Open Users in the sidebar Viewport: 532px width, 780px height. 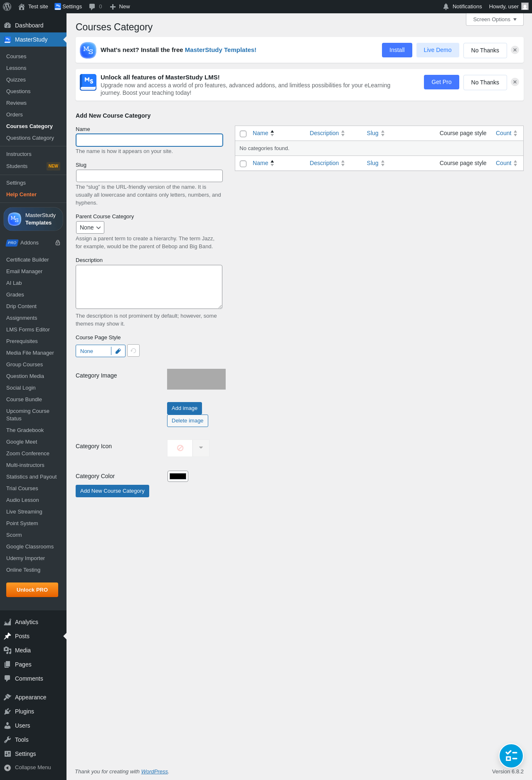click(x=33, y=726)
